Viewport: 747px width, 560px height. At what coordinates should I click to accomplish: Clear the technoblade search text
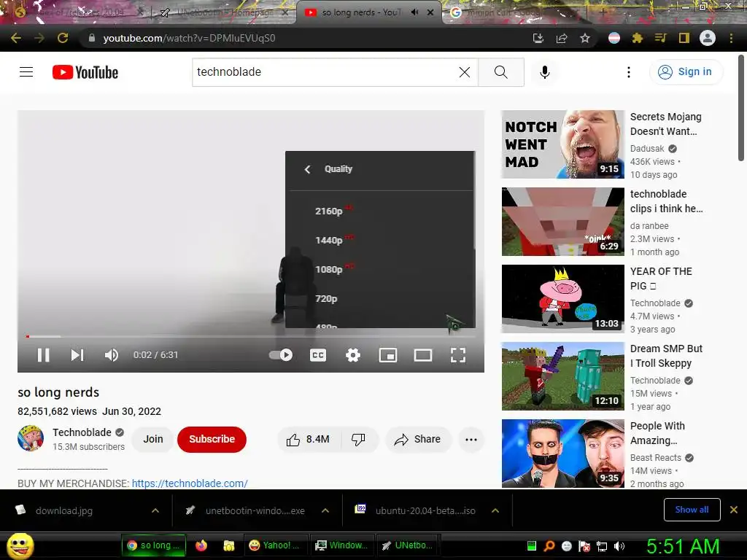(x=465, y=72)
